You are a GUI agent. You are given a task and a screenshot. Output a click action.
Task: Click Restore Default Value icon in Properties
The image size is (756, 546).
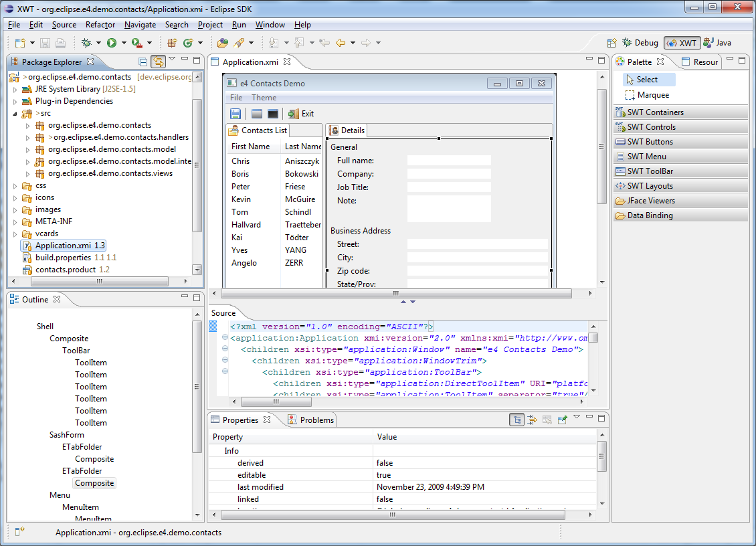[547, 420]
